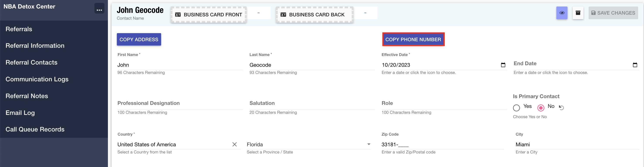
Task: Expand the Florida state dropdown
Action: [x=368, y=144]
